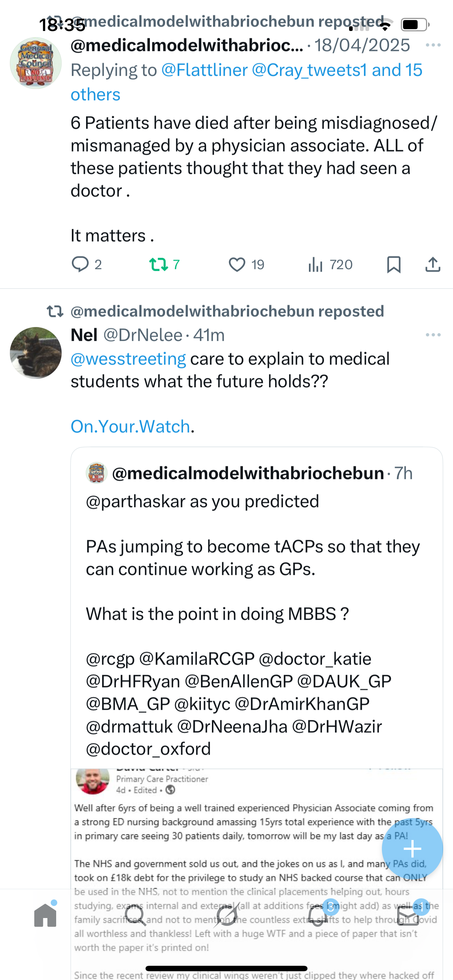453x980 pixels.
Task: Open Messages envelope icon
Action: pyautogui.click(x=408, y=915)
